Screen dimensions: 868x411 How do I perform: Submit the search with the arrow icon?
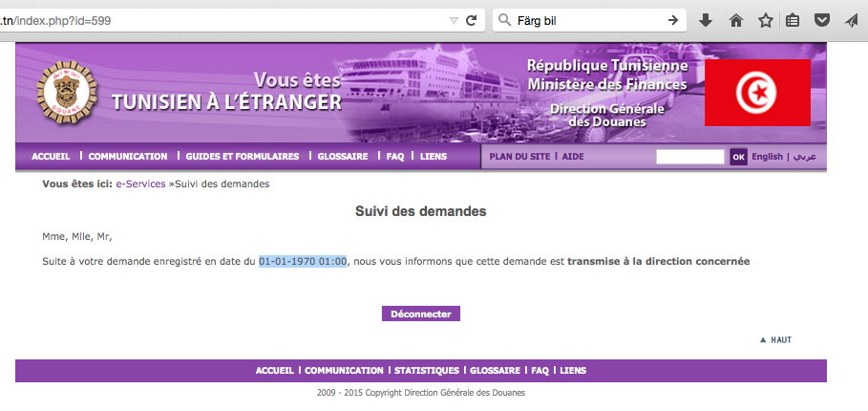click(x=673, y=21)
